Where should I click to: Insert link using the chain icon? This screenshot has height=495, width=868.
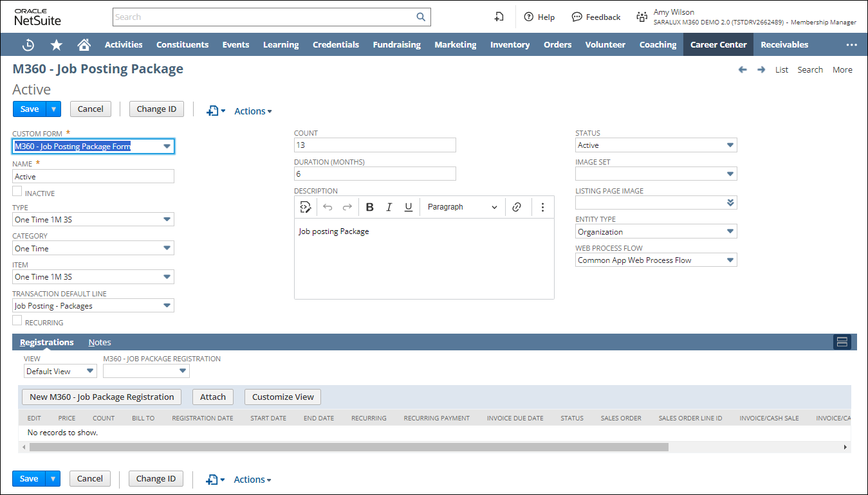point(516,207)
